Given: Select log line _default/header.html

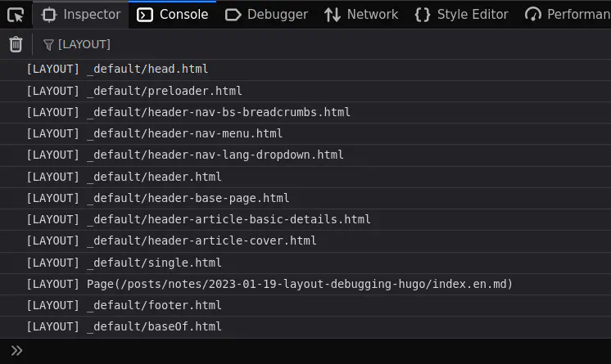Looking at the screenshot, I should pos(305,178).
